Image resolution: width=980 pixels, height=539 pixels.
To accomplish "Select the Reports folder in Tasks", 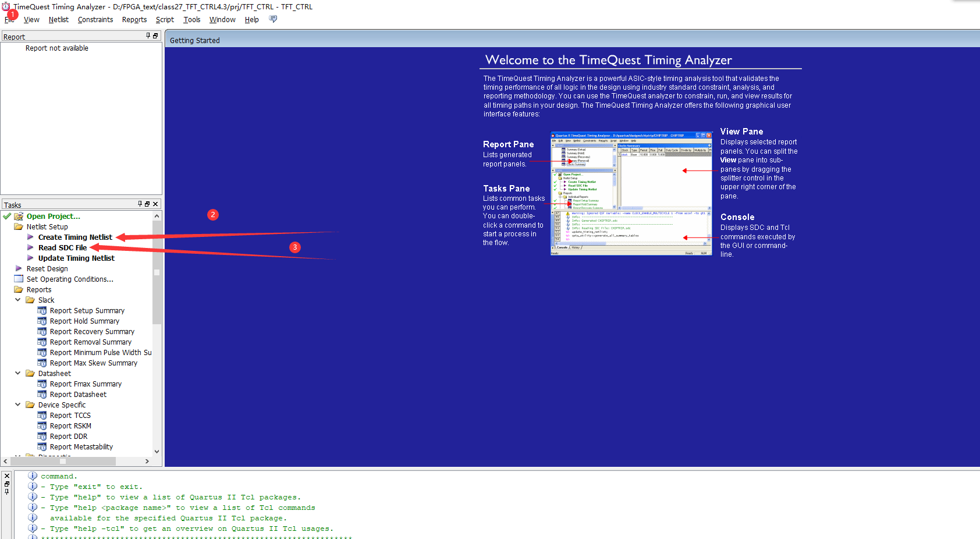I will (x=39, y=290).
